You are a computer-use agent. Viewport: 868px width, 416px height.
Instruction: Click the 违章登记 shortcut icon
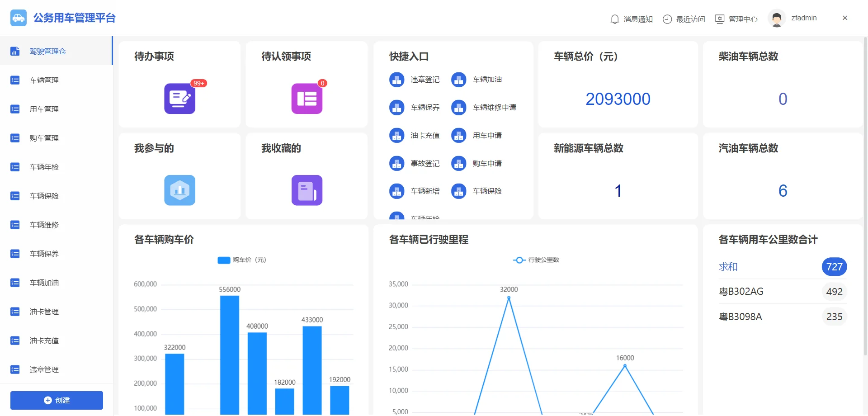[x=397, y=80]
